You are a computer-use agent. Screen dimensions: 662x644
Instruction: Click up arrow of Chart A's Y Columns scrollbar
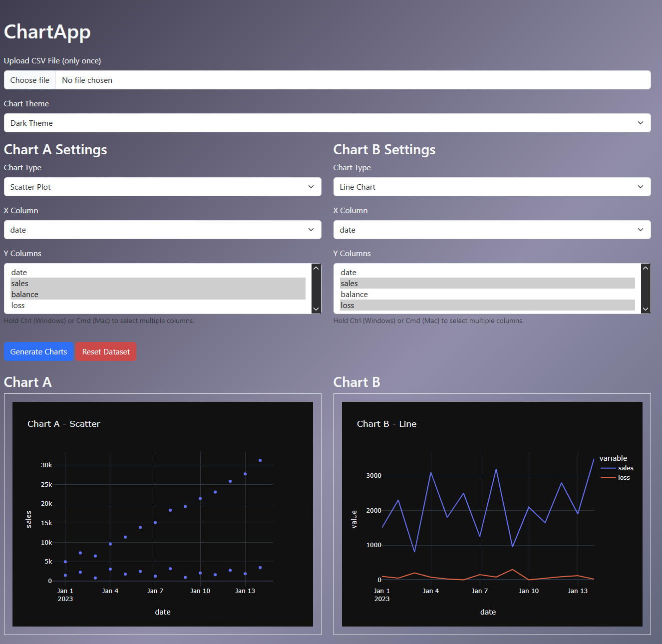click(x=316, y=268)
